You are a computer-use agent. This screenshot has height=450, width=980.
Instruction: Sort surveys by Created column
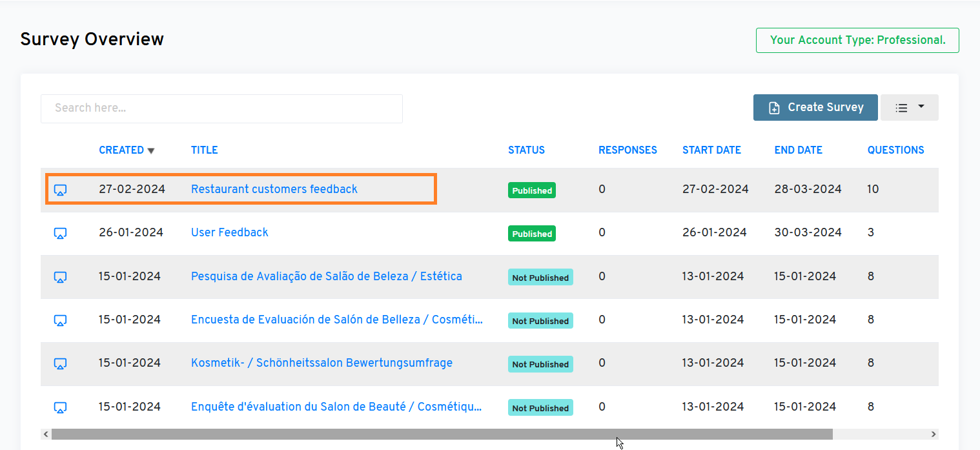[121, 150]
